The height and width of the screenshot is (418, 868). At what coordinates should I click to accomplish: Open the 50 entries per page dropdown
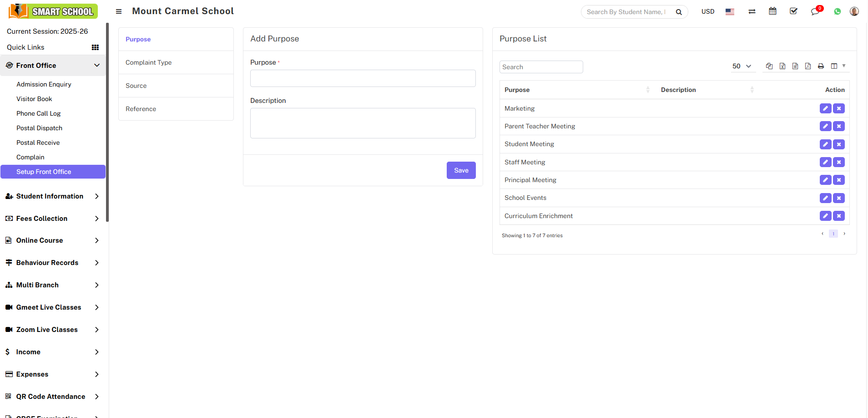pyautogui.click(x=742, y=66)
